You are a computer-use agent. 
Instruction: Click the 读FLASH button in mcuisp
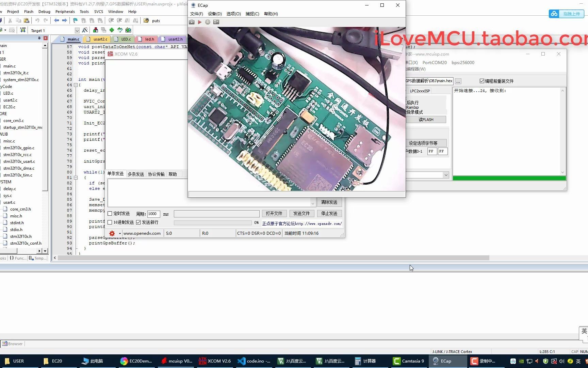pyautogui.click(x=426, y=119)
